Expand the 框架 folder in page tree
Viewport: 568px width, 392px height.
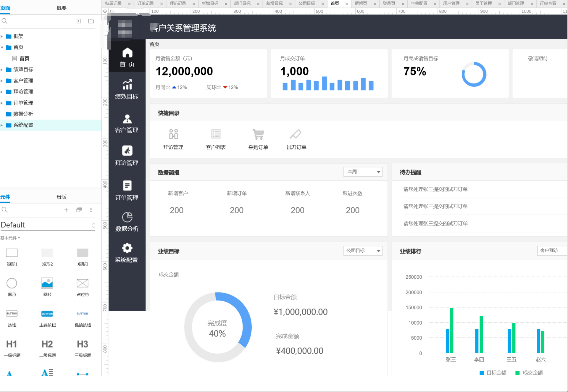2,36
